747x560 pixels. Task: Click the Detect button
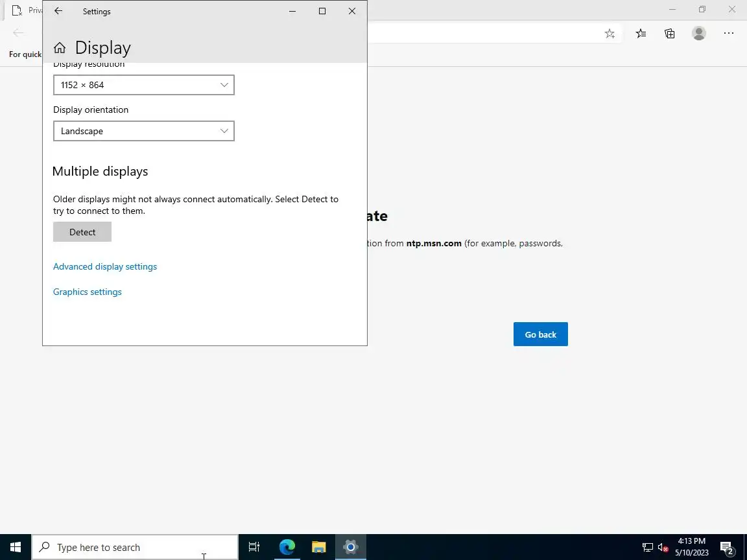coord(82,232)
